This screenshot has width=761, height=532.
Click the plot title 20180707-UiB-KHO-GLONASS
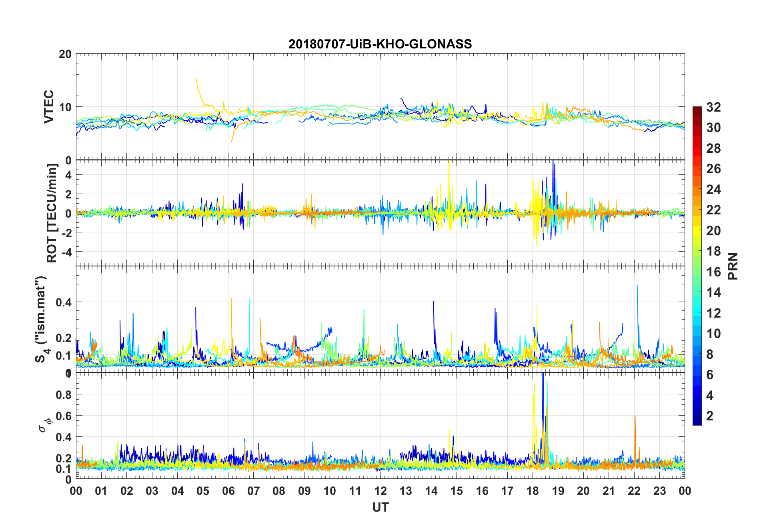380,44
